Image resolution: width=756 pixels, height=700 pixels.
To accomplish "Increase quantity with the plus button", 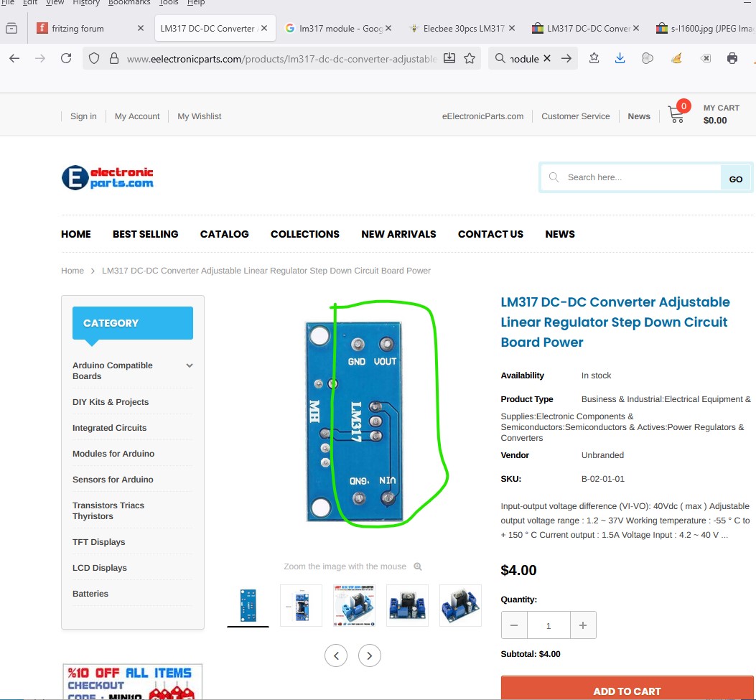I will pyautogui.click(x=583, y=625).
